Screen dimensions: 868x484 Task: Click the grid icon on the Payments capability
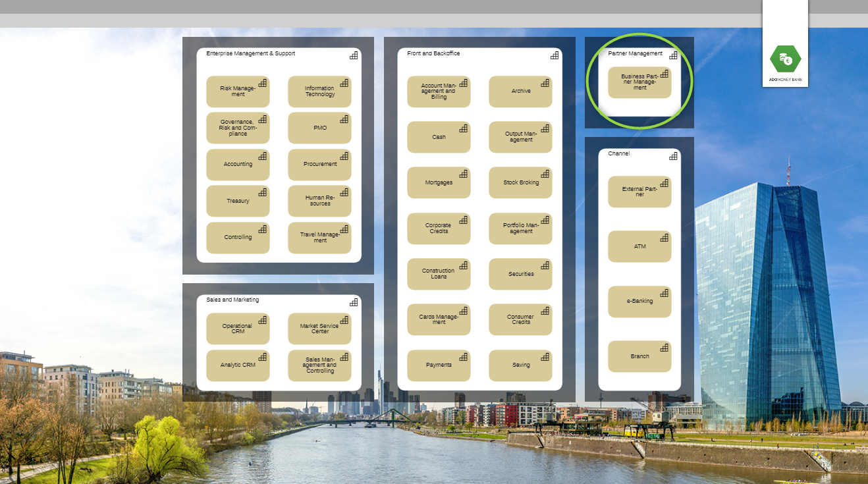[465, 356]
